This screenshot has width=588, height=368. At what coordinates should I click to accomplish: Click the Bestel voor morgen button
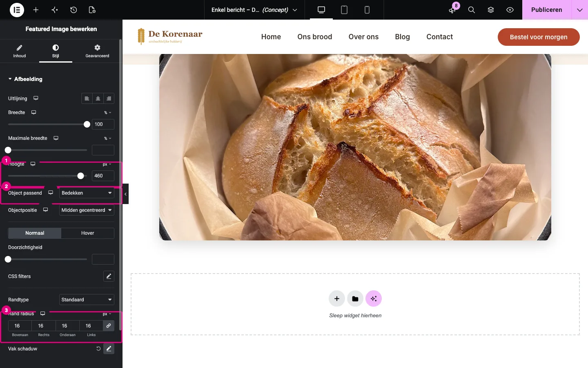pos(539,37)
